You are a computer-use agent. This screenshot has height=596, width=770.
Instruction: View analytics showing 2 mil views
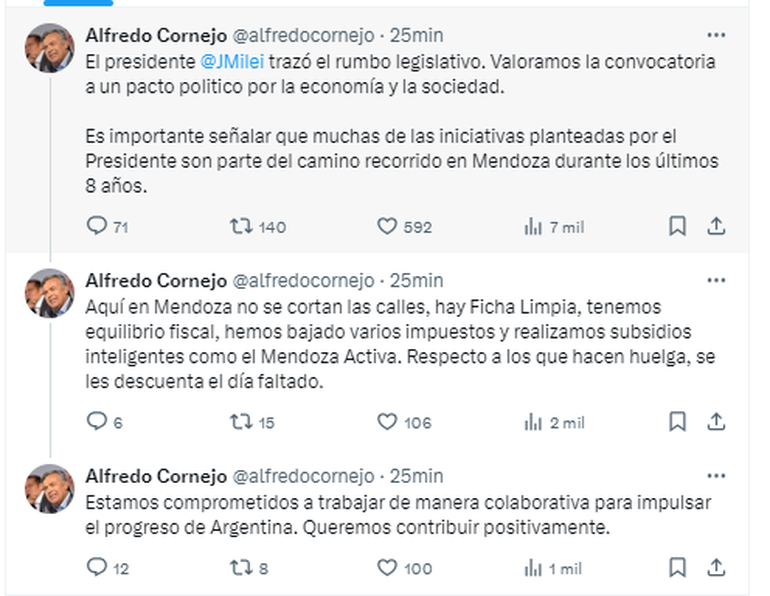(x=533, y=422)
